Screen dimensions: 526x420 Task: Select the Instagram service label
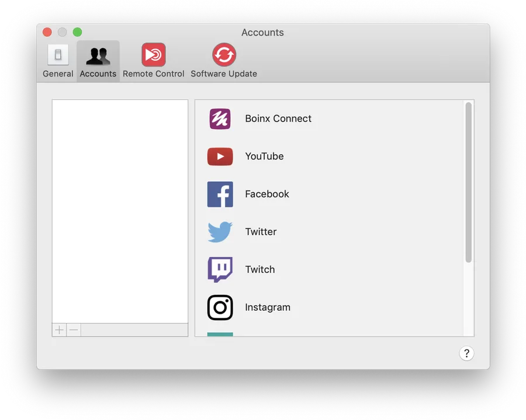tap(268, 307)
